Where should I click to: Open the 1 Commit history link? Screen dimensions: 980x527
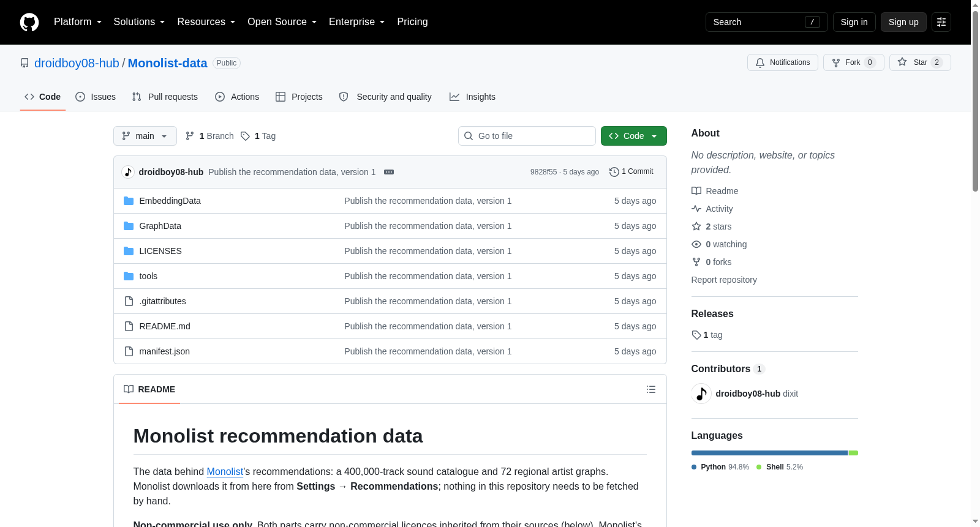[x=631, y=172]
